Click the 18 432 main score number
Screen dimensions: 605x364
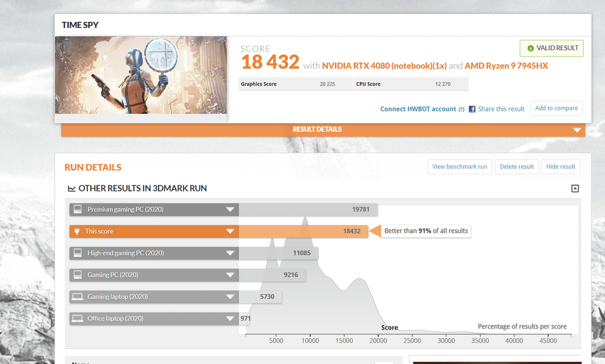click(270, 63)
